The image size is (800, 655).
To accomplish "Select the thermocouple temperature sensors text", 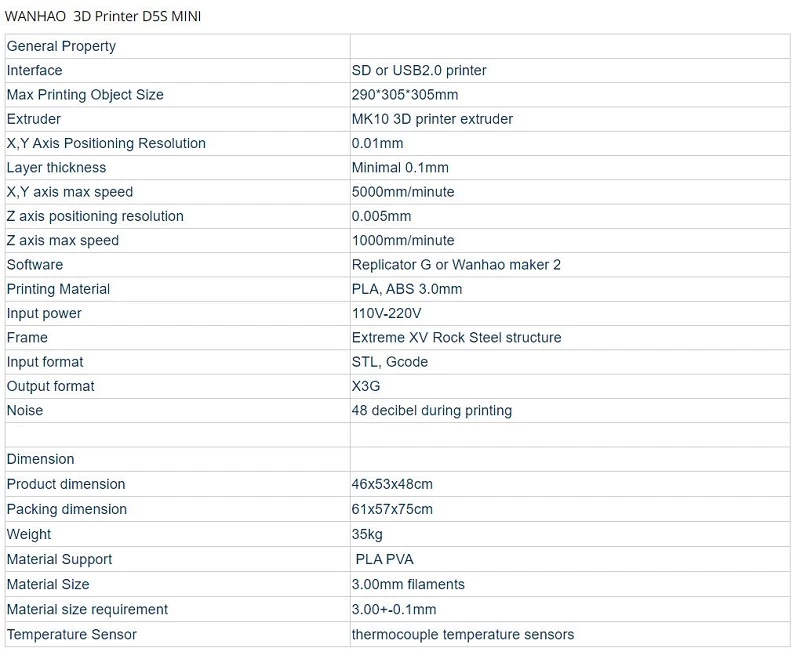I will click(x=462, y=634).
